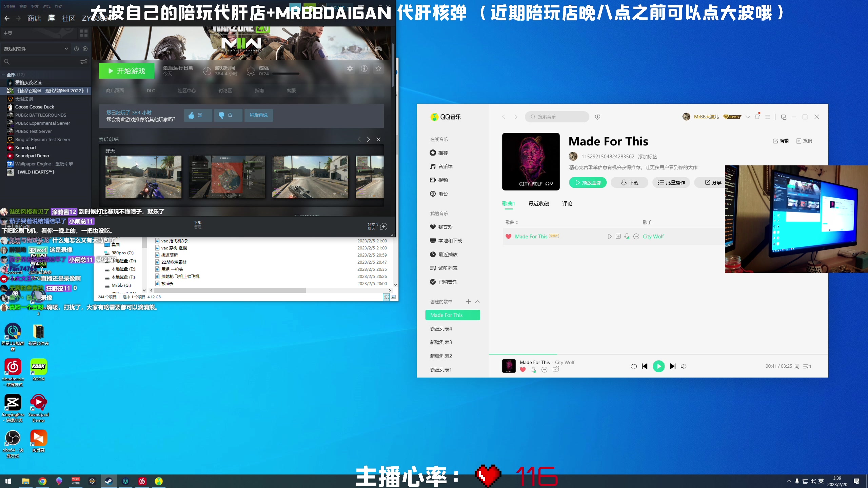
Task: Favorite the game with star icon in Steam
Action: [378, 69]
